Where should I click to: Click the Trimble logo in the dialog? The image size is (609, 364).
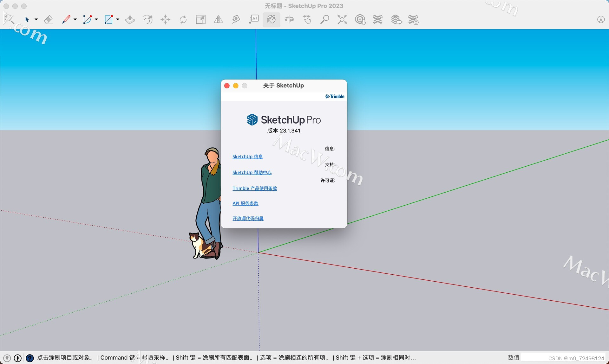[335, 96]
